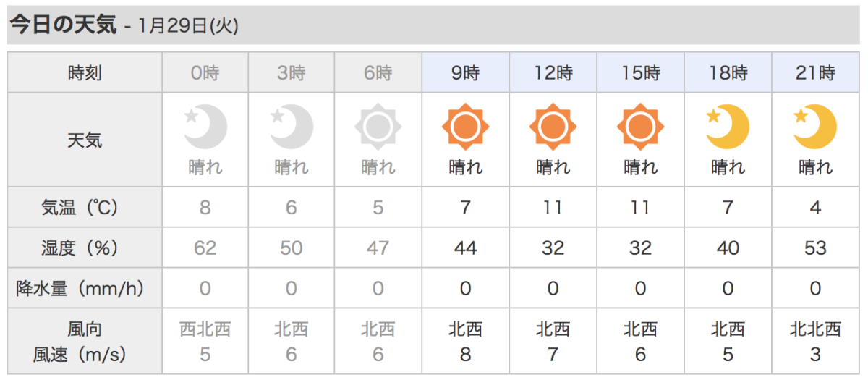868x380 pixels.
Task: Click the grey moon icon for 3時
Action: (x=292, y=127)
